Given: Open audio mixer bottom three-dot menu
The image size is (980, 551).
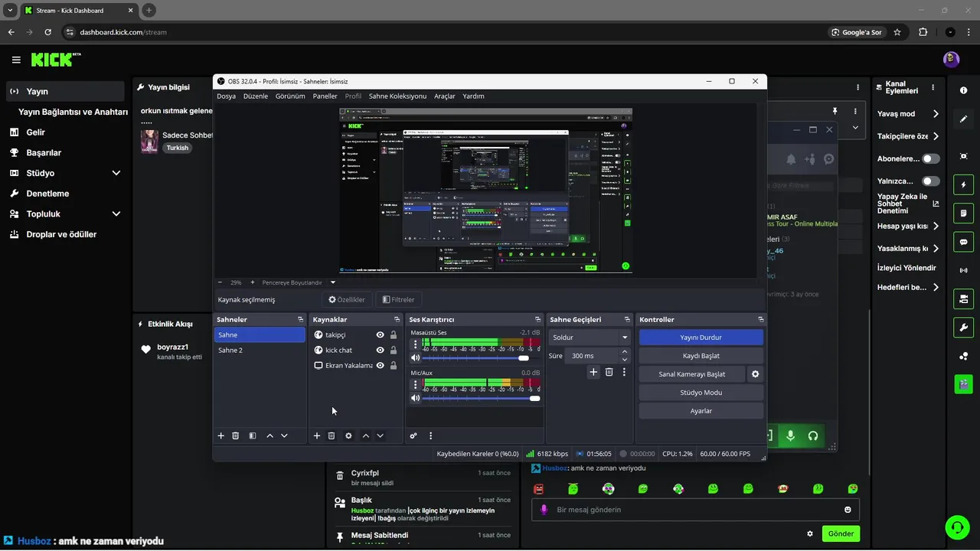Looking at the screenshot, I should pyautogui.click(x=430, y=435).
